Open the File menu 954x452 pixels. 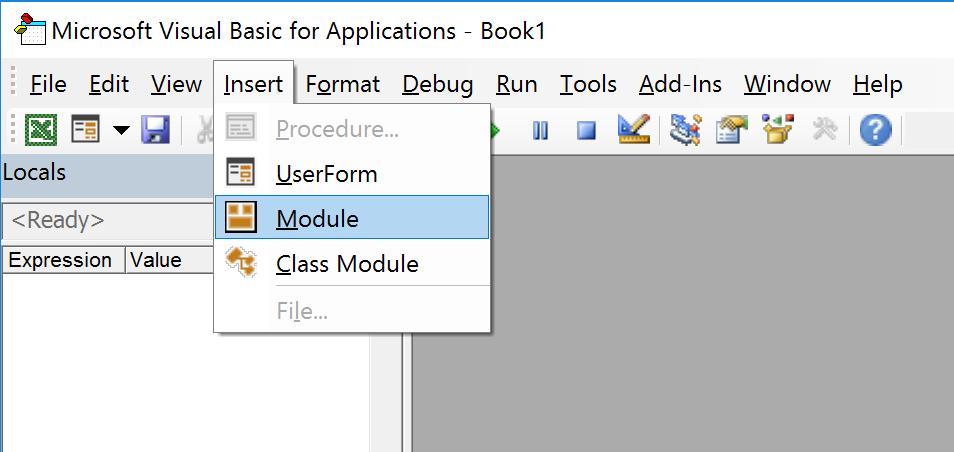coord(48,84)
